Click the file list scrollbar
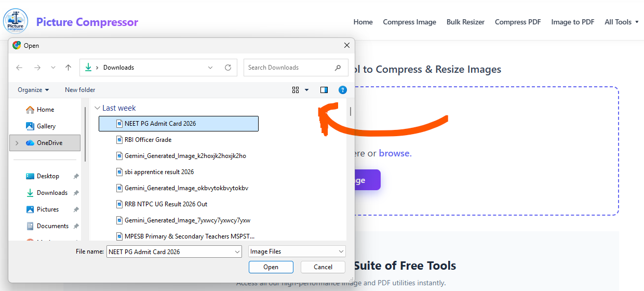 (x=351, y=111)
